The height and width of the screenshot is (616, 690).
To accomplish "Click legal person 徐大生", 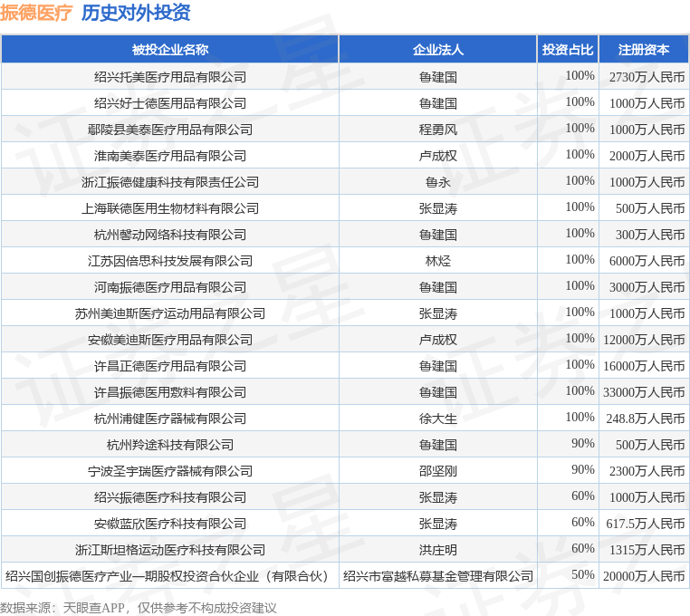I will pyautogui.click(x=438, y=419).
